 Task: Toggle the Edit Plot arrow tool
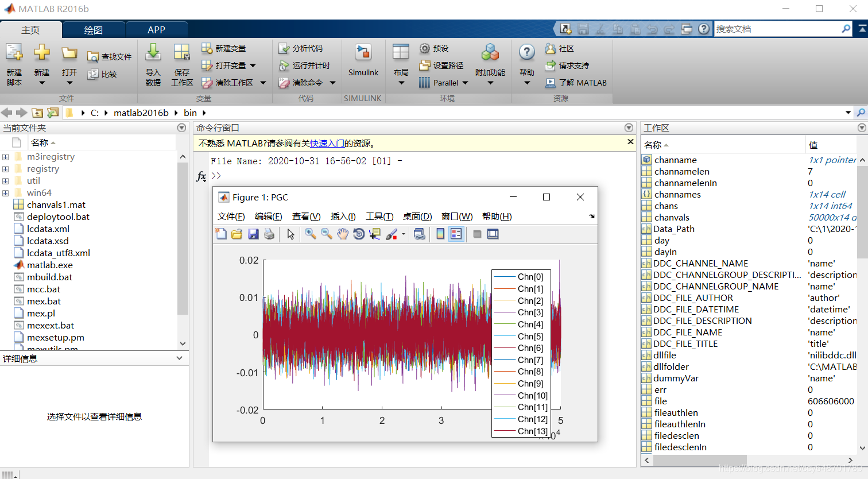click(291, 234)
